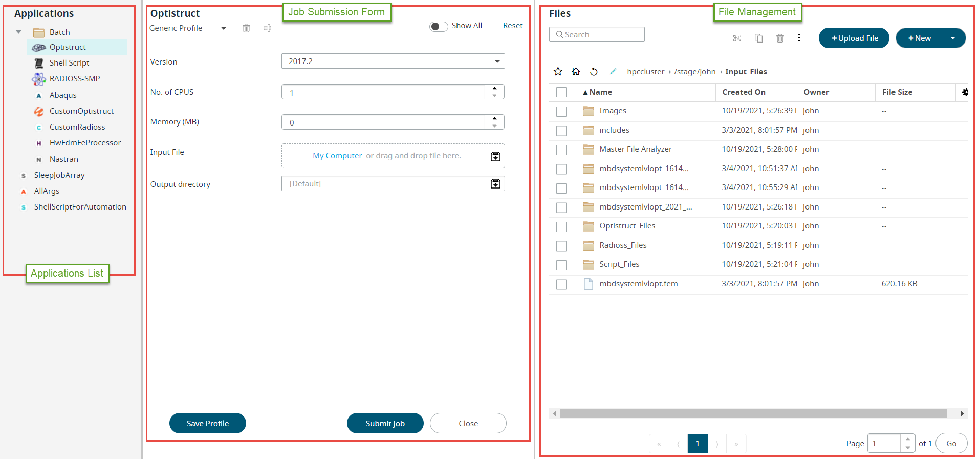Click the pagination Go button

pyautogui.click(x=951, y=443)
